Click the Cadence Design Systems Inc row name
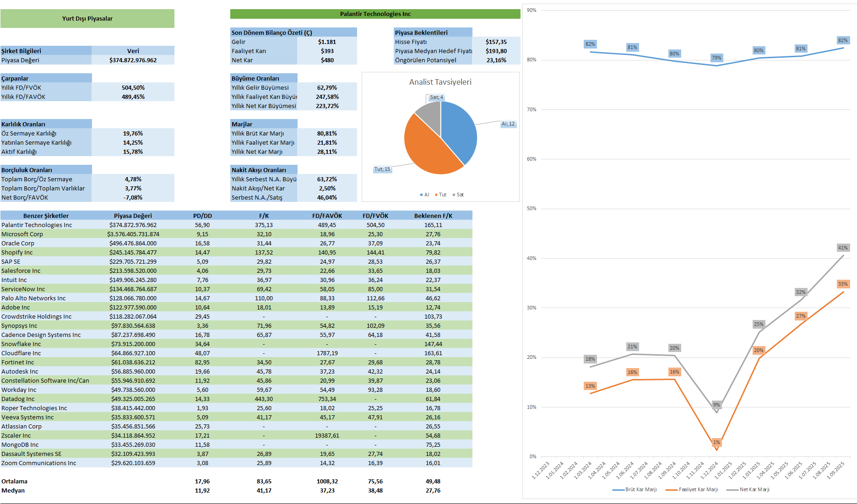Image resolution: width=857 pixels, height=504 pixels. click(x=41, y=335)
